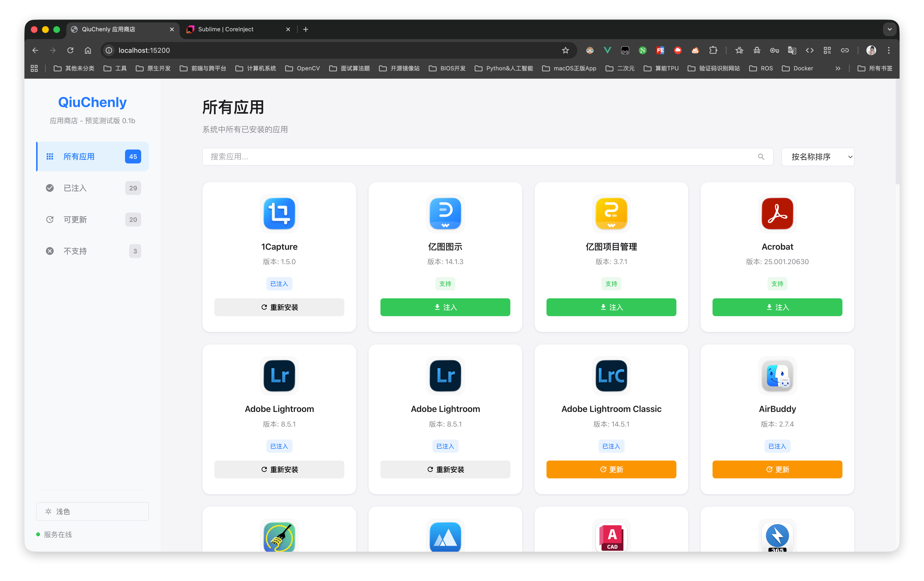Toggle the 浅色 theme switch
The image size is (924, 581).
click(93, 512)
